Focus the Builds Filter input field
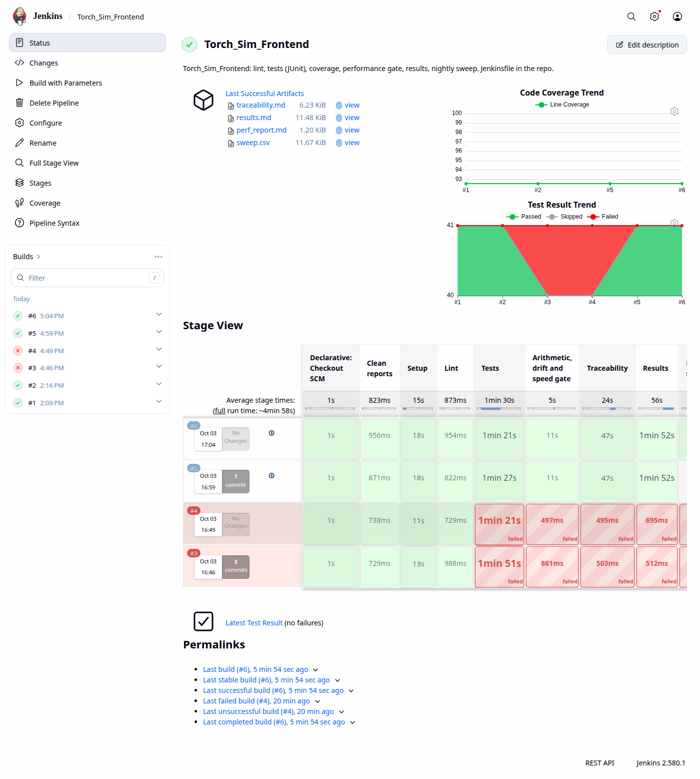Screen dimensions: 700x779 click(87, 278)
